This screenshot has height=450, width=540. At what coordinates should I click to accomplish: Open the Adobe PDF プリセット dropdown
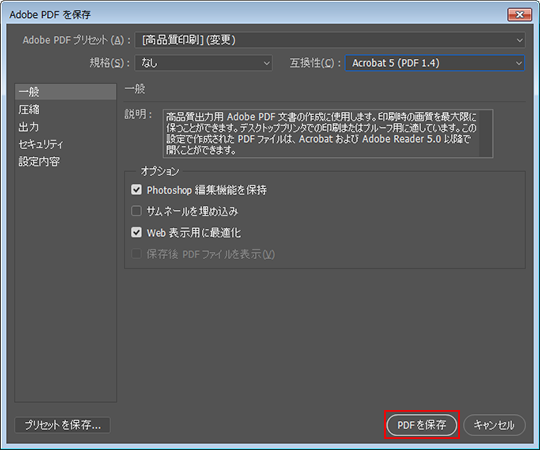pyautogui.click(x=330, y=40)
